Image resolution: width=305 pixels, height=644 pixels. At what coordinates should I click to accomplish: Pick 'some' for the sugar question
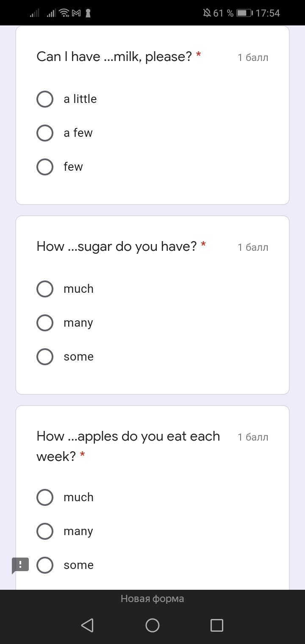click(x=45, y=357)
